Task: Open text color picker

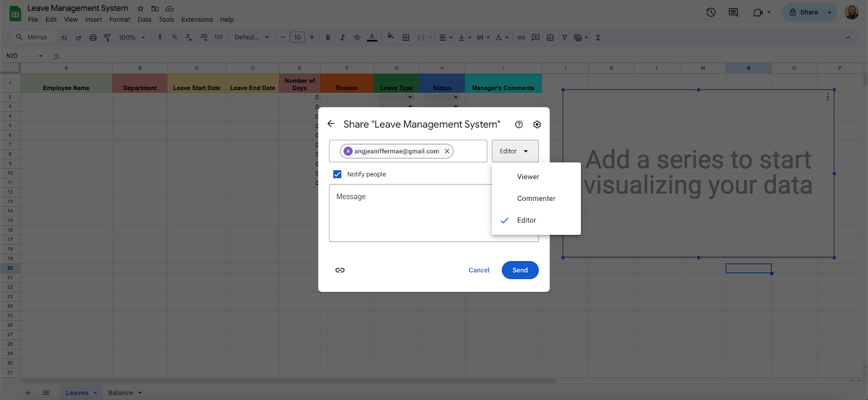Action: [x=372, y=37]
